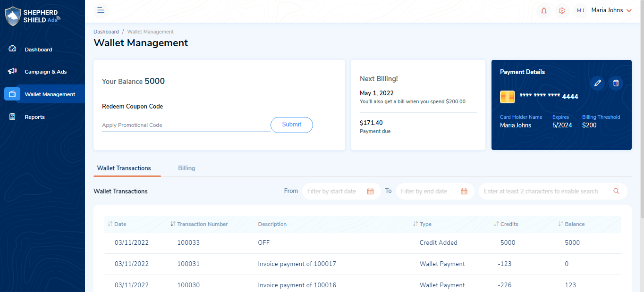Sort by Transaction Number column
Image resolution: width=644 pixels, height=292 pixels.
(199, 224)
